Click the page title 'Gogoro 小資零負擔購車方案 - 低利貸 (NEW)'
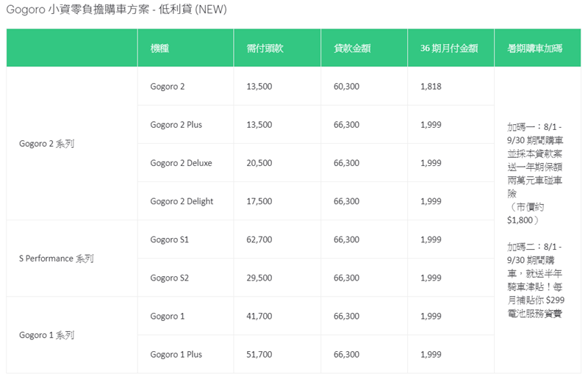Image resolution: width=588 pixels, height=379 pixels. coord(117,10)
